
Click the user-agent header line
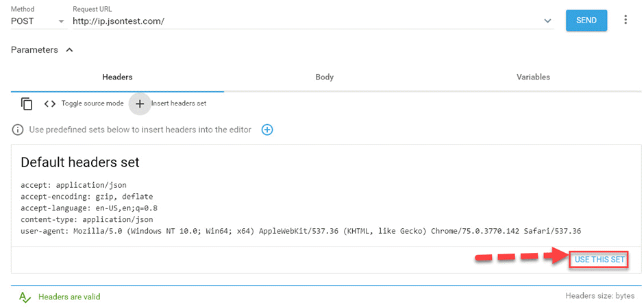301,232
